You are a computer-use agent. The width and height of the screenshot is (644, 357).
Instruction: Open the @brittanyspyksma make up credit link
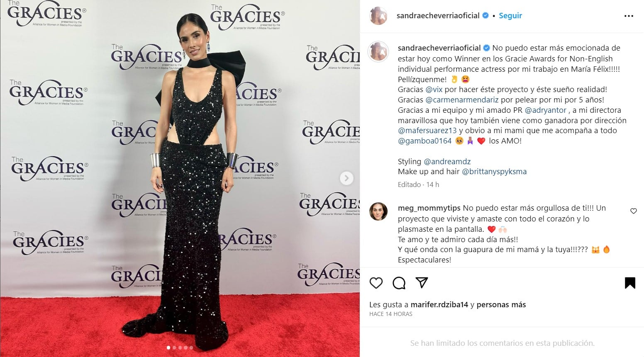pyautogui.click(x=494, y=171)
